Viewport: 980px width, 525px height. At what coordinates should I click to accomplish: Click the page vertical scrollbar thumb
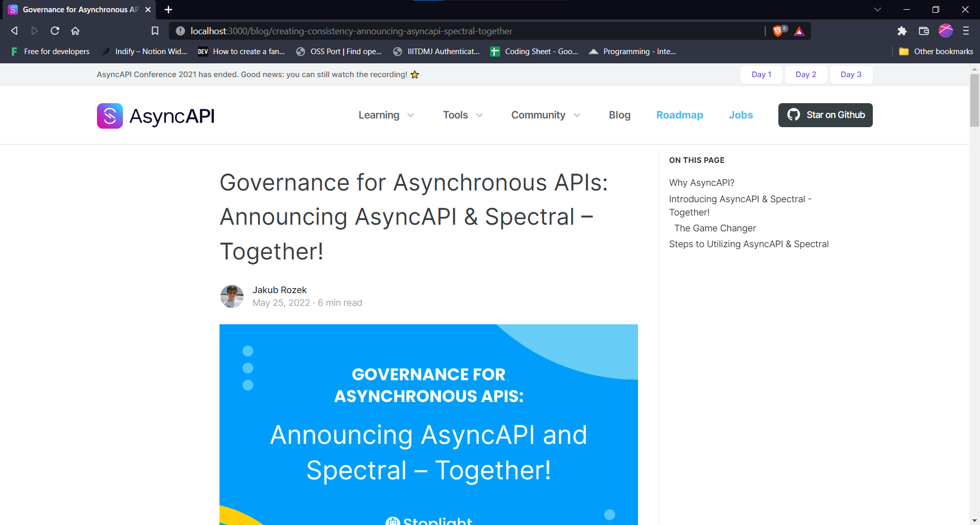(974, 100)
